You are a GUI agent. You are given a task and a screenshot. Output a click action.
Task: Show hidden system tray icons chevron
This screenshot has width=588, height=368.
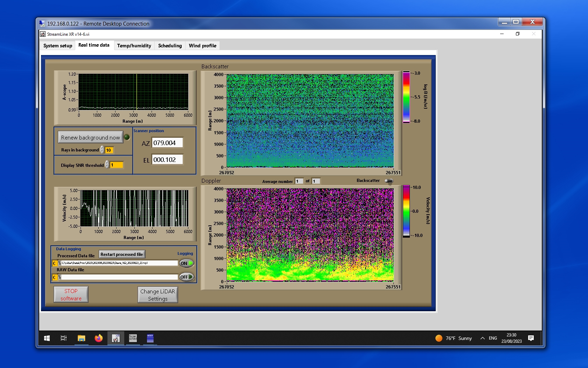tap(483, 338)
